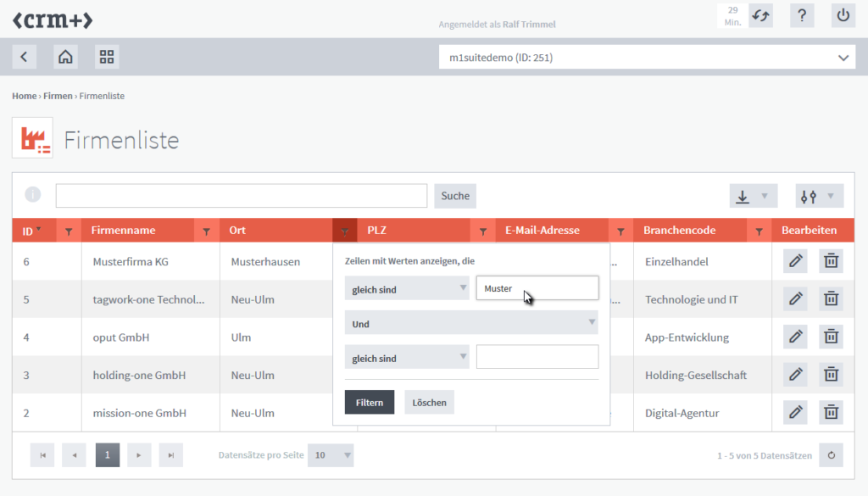The image size is (868, 496).
Task: Edit the Musterfirma KG row pencil icon
Action: click(795, 261)
